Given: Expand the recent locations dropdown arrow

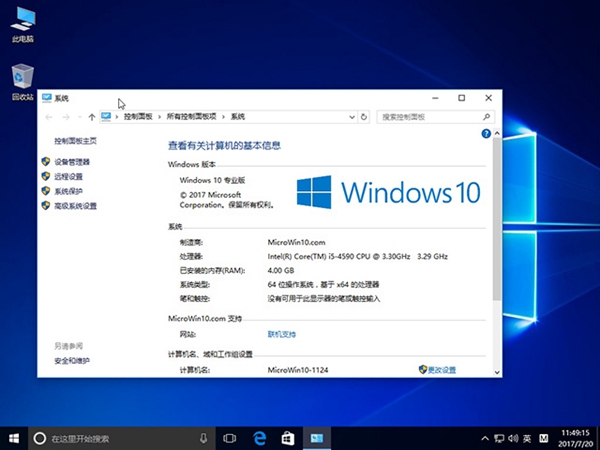Looking at the screenshot, I should (78, 117).
